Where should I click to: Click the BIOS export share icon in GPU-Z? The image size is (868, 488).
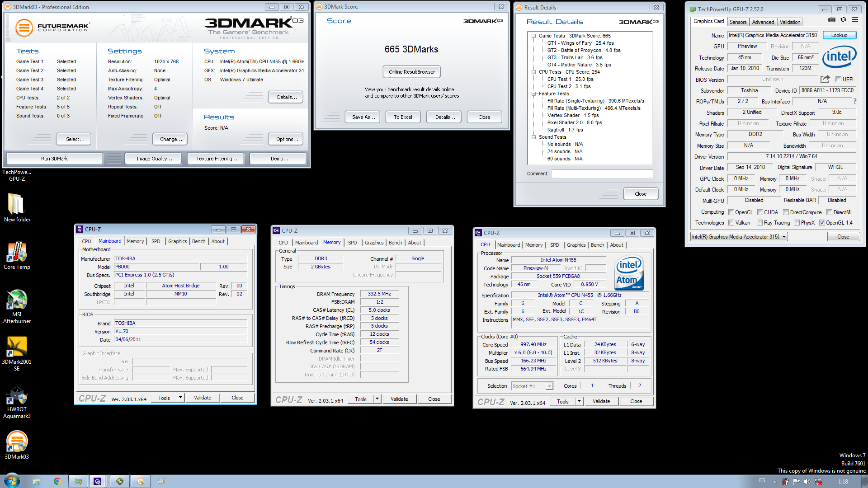[825, 79]
